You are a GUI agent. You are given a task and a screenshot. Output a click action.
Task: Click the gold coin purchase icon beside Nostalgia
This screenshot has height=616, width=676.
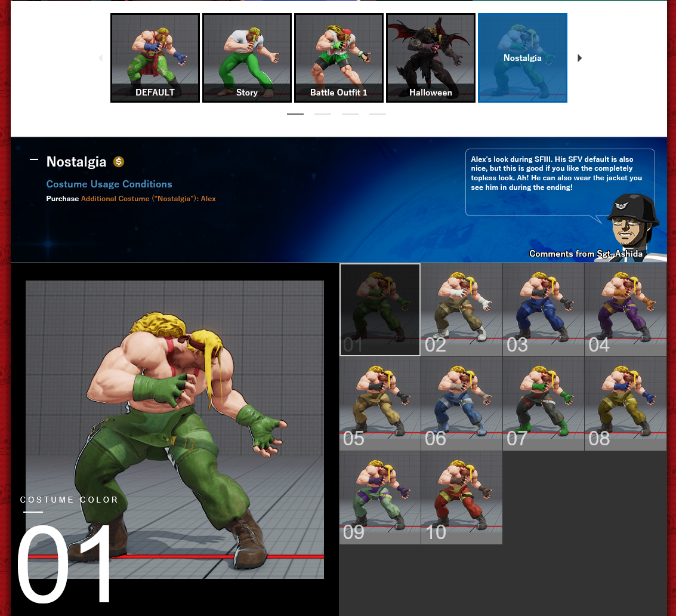119,162
